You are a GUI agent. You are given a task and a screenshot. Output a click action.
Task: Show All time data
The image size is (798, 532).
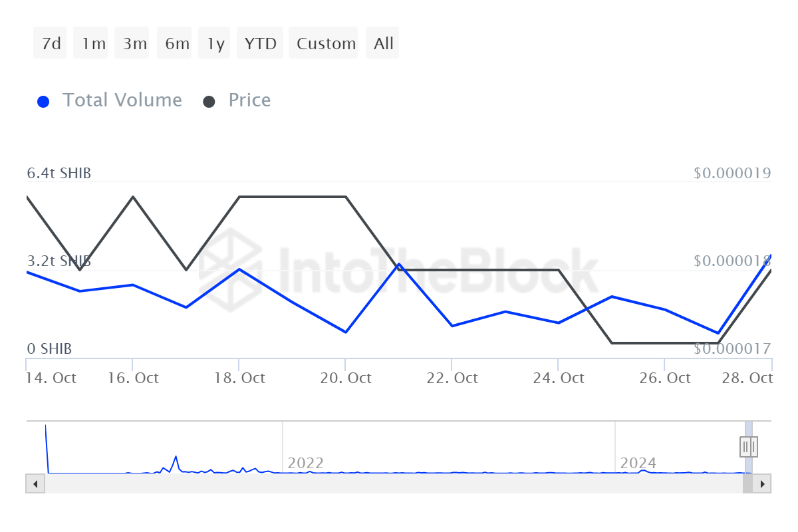pyautogui.click(x=384, y=44)
